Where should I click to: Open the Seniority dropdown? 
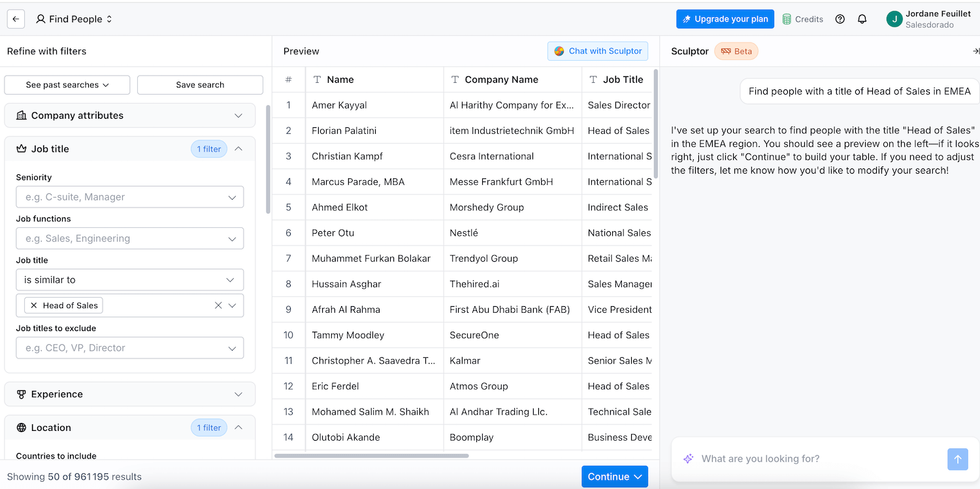click(x=129, y=197)
